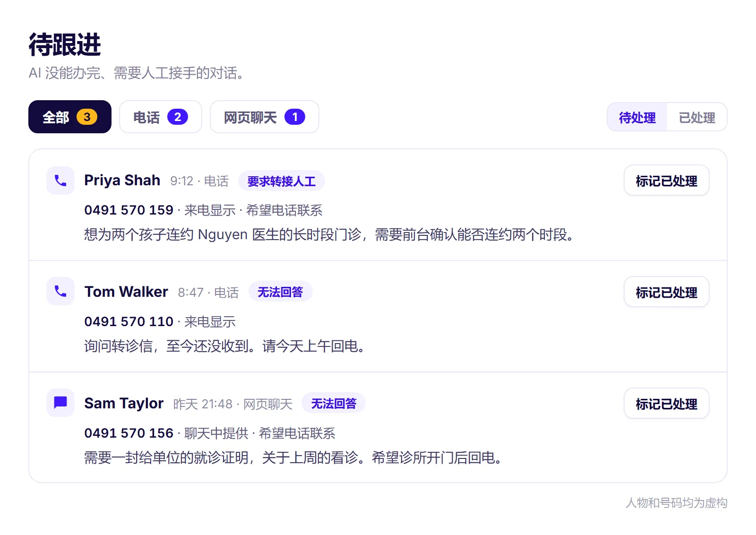Click the phone icon beside Tom Walker
The height and width of the screenshot is (535, 756).
click(60, 291)
